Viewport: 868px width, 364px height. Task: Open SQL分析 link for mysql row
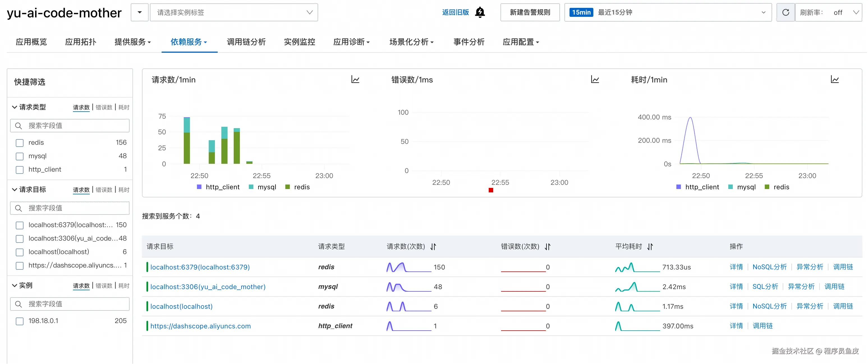coord(765,287)
